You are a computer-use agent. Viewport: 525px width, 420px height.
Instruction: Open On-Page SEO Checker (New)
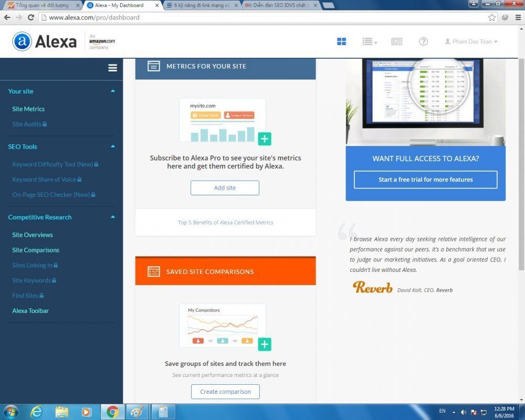tap(54, 195)
